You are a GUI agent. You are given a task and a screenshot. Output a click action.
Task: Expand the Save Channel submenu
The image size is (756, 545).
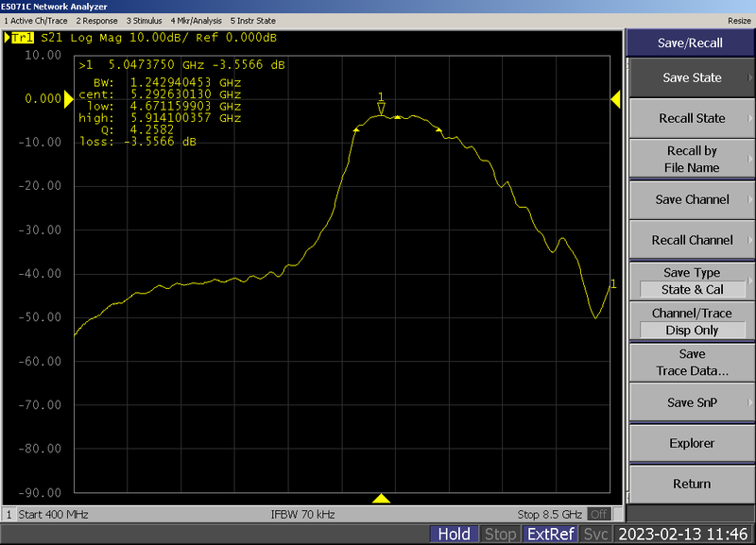pyautogui.click(x=691, y=199)
